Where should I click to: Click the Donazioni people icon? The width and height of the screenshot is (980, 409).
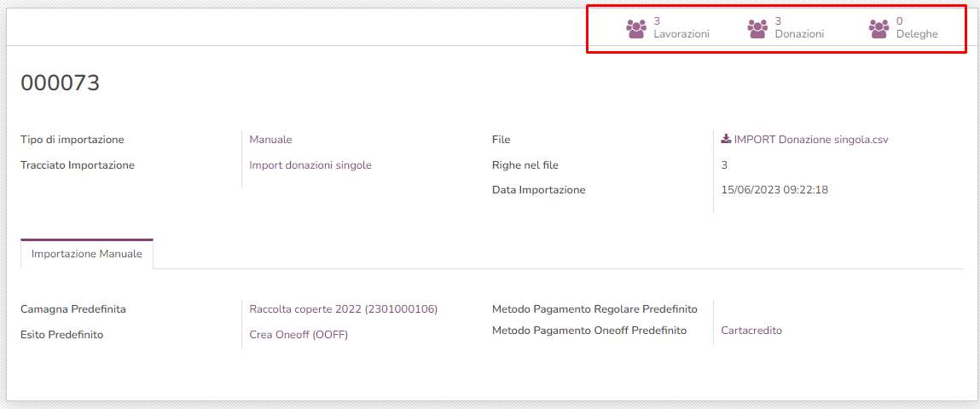[x=757, y=29]
